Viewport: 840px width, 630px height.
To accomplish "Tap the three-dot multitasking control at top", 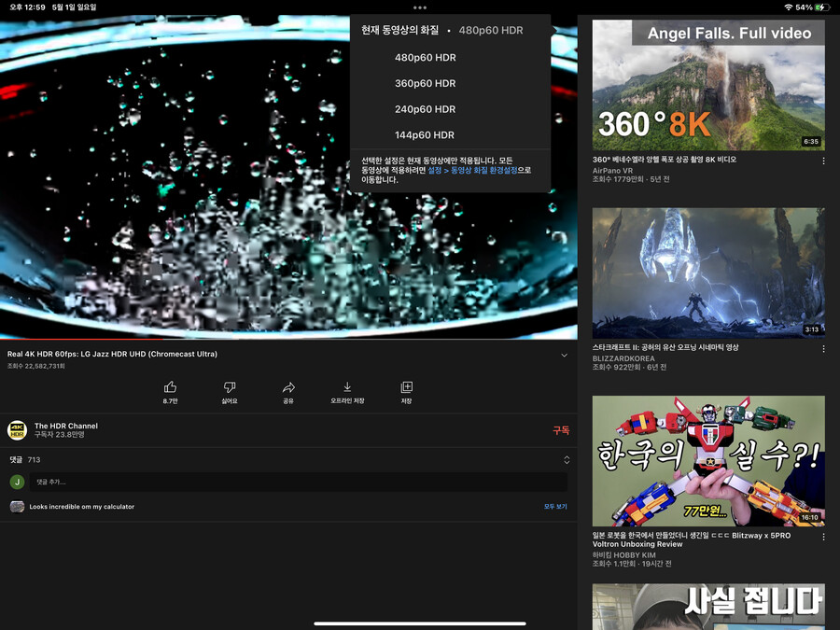I will [420, 7].
